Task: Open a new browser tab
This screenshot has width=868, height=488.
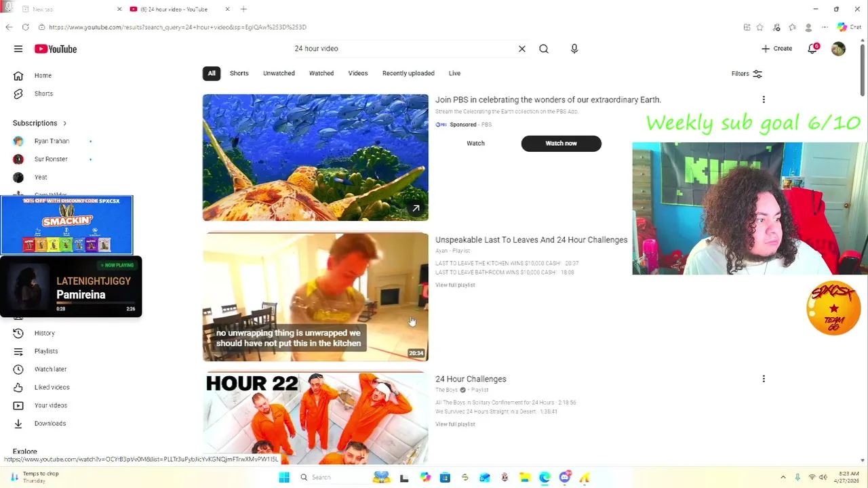Action: pos(243,9)
